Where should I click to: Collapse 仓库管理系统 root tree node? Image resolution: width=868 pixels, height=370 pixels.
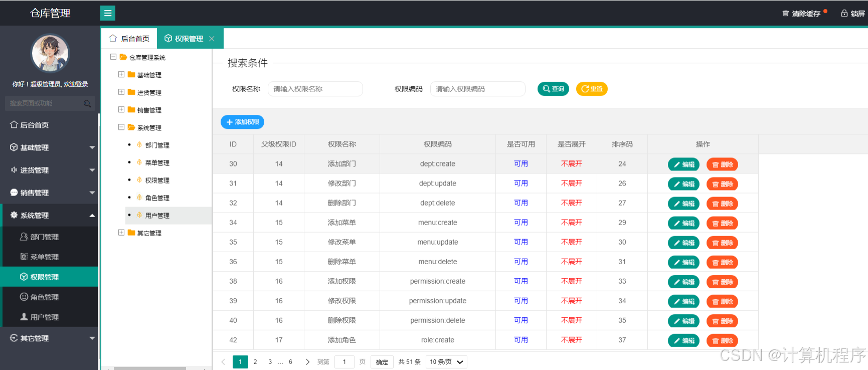tap(113, 57)
